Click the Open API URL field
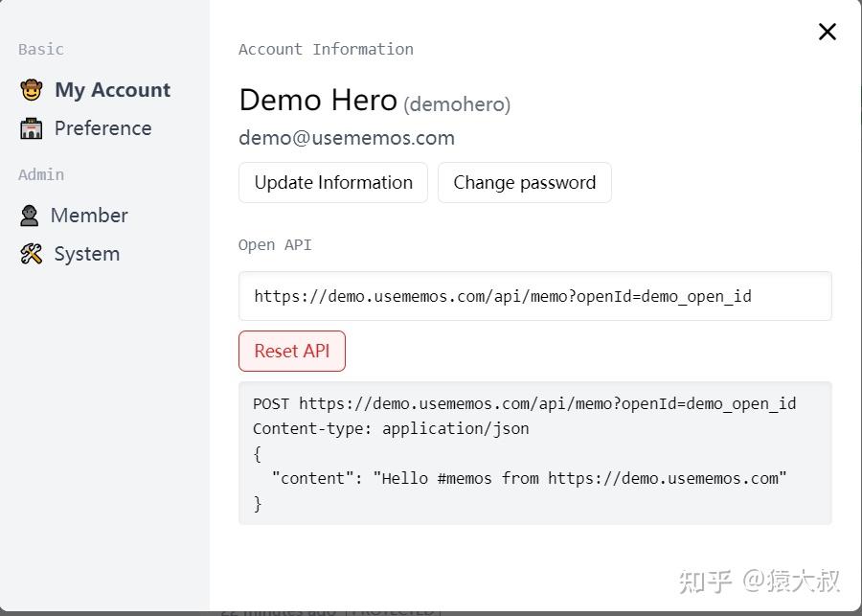This screenshot has width=862, height=616. tap(534, 296)
